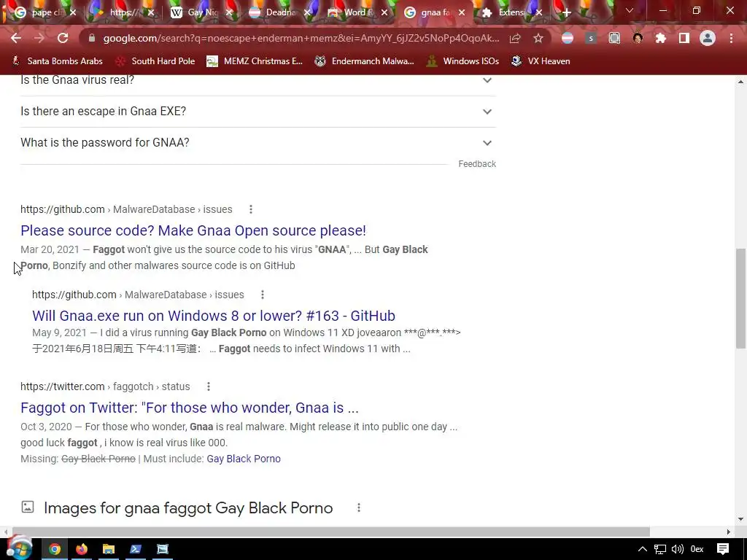Open 'South Hard Pole' bookmark
The height and width of the screenshot is (560, 747).
point(155,61)
